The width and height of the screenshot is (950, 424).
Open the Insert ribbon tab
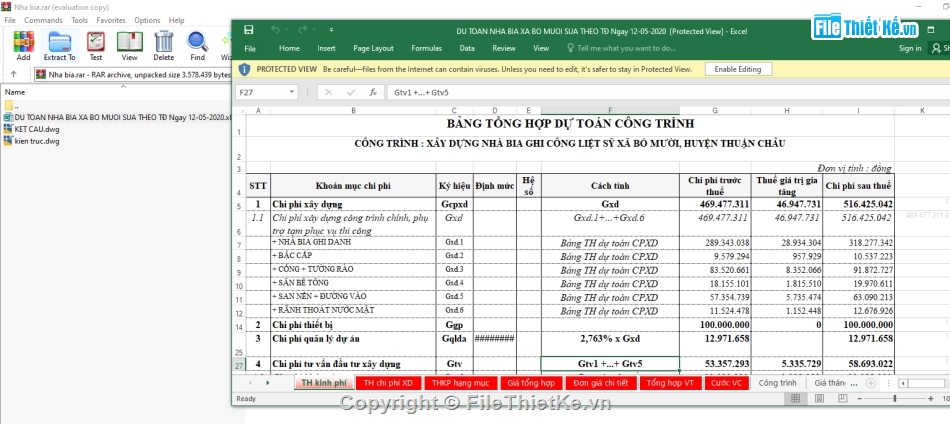[326, 48]
